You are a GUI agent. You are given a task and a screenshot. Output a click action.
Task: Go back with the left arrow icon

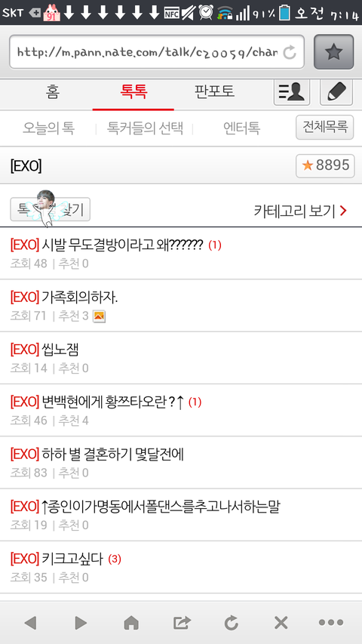[x=30, y=623]
